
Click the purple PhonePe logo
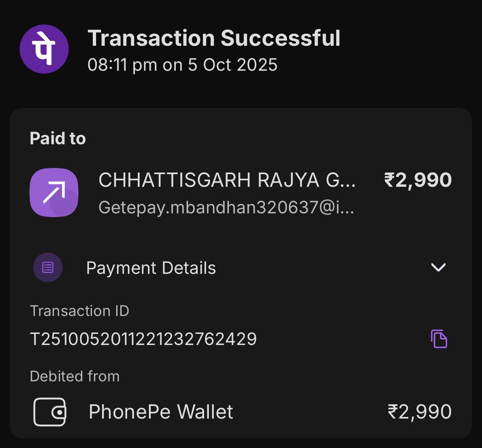44,49
